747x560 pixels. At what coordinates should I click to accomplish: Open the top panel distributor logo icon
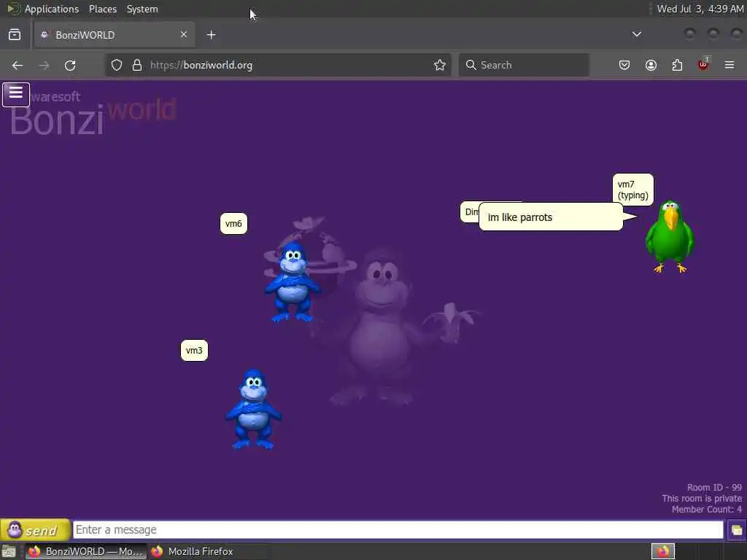point(13,9)
